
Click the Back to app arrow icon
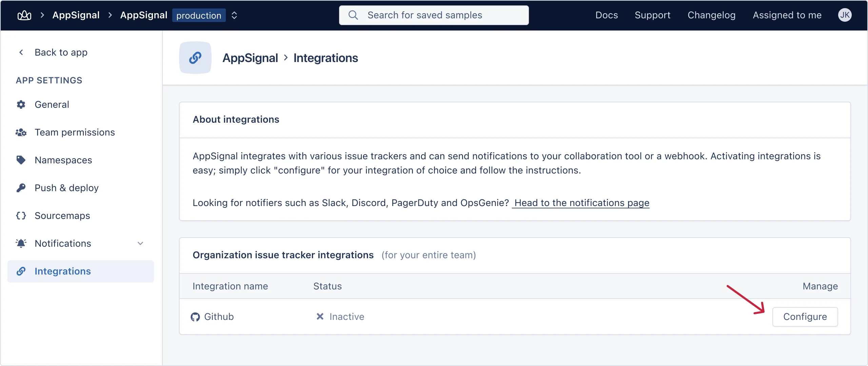(x=21, y=52)
